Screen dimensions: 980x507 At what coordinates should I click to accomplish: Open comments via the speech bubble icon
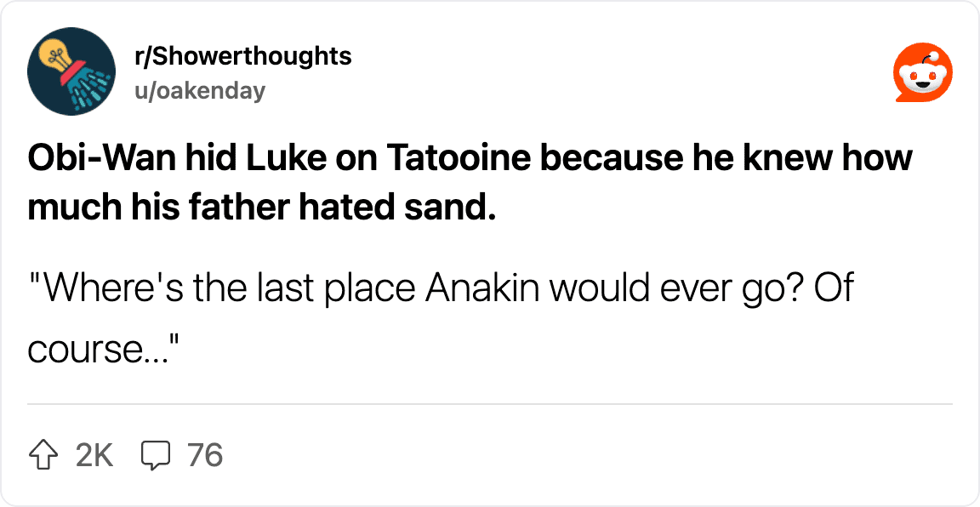coord(153,456)
